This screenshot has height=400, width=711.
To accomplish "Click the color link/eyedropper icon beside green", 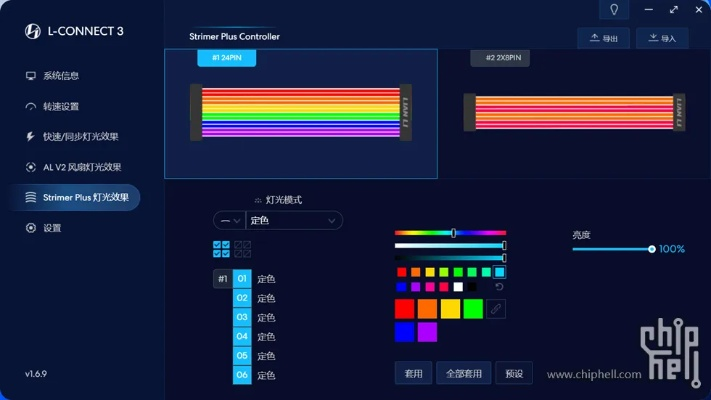I will click(x=496, y=309).
